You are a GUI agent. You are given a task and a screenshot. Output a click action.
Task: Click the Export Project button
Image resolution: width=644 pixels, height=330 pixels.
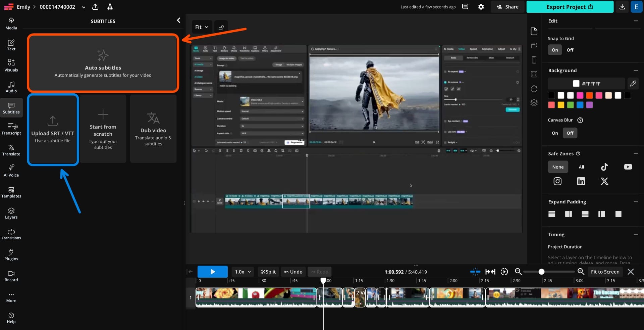point(570,7)
